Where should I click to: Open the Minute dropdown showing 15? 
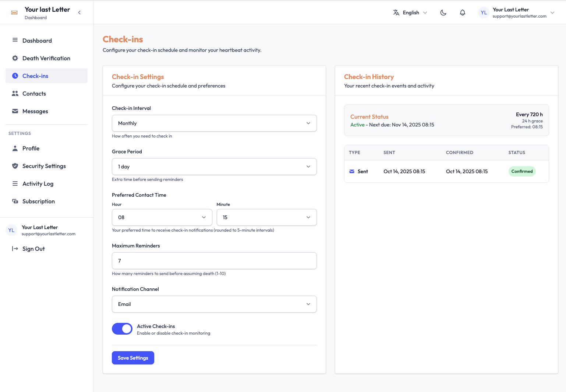(x=266, y=217)
